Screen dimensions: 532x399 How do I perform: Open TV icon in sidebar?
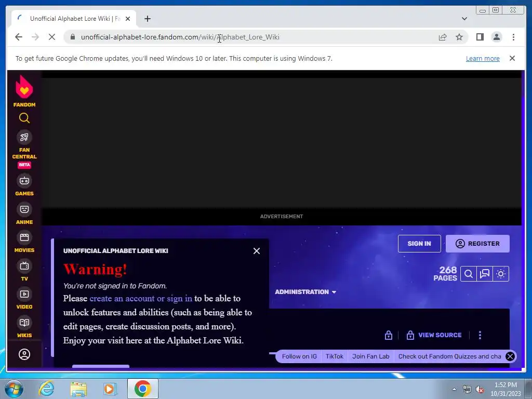[x=24, y=265]
